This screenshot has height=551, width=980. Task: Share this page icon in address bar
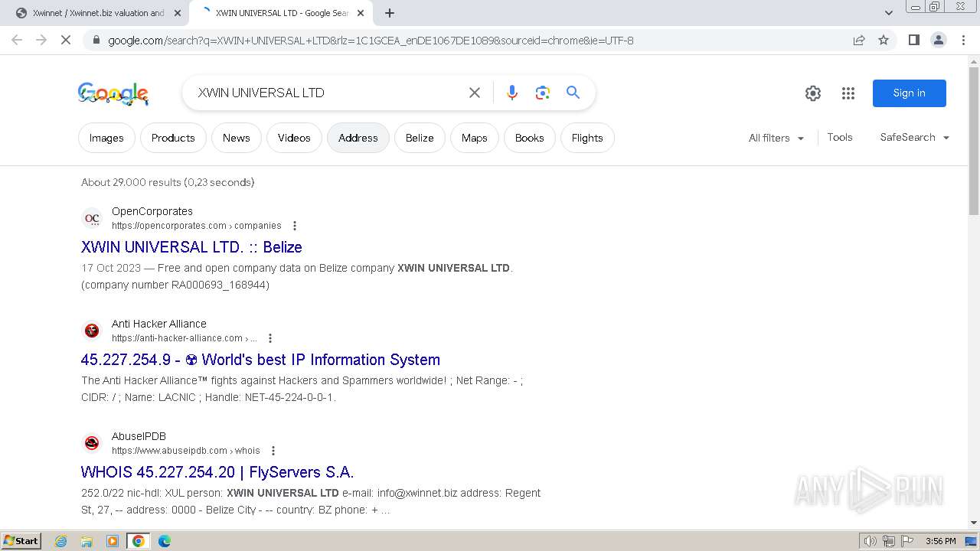859,40
